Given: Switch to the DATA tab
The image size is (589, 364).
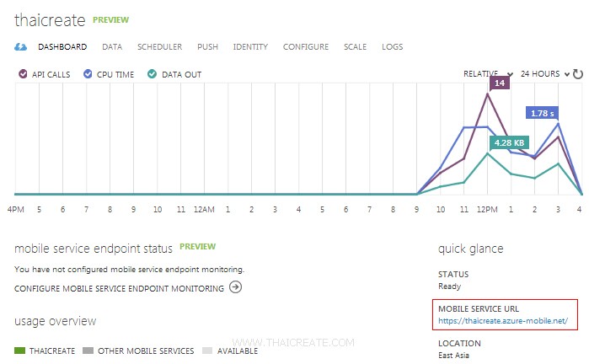Looking at the screenshot, I should tap(112, 47).
